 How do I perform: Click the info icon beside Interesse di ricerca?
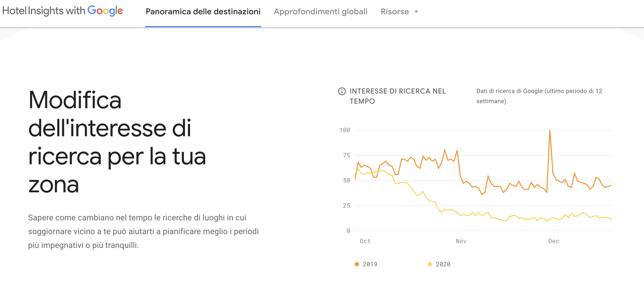(342, 91)
